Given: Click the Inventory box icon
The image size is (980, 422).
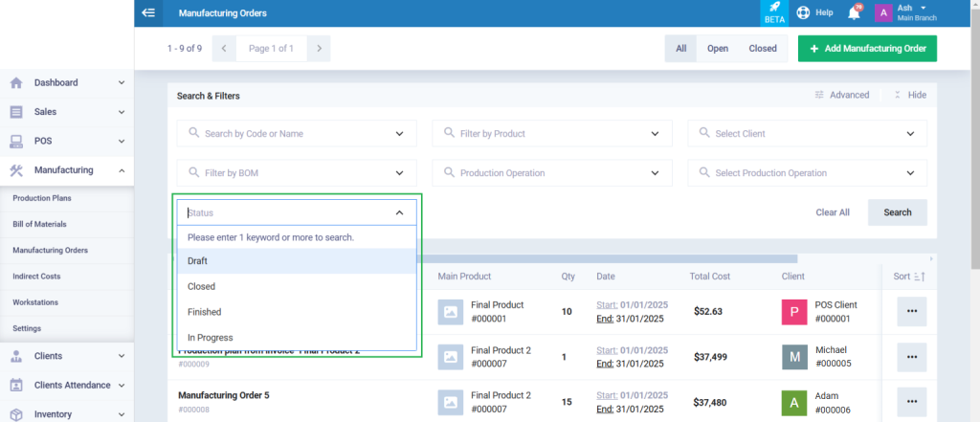Looking at the screenshot, I should [x=16, y=414].
